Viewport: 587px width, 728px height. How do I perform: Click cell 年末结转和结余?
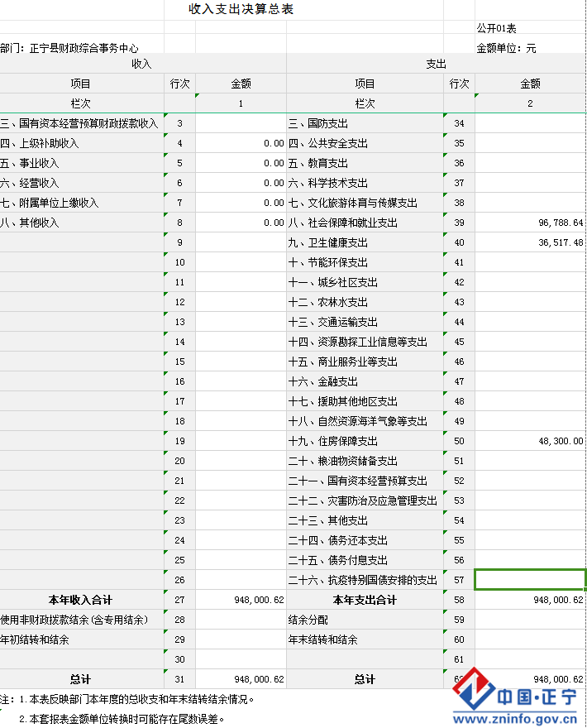tap(365, 639)
